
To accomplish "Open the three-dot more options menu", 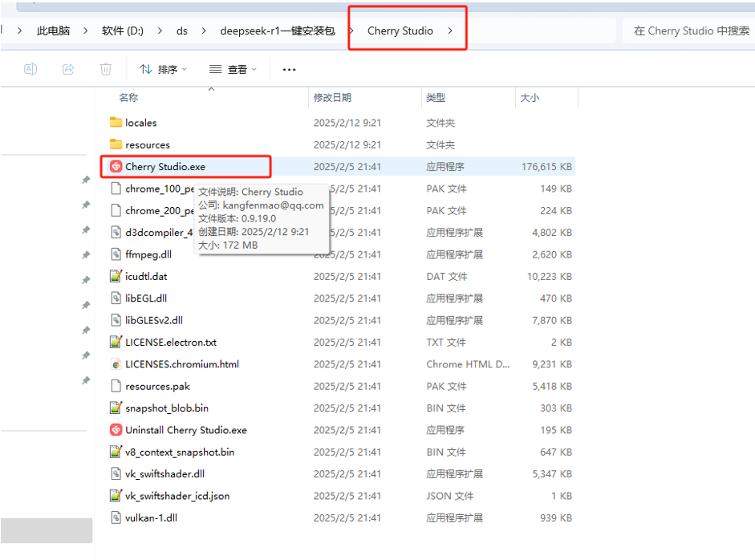I will (289, 70).
